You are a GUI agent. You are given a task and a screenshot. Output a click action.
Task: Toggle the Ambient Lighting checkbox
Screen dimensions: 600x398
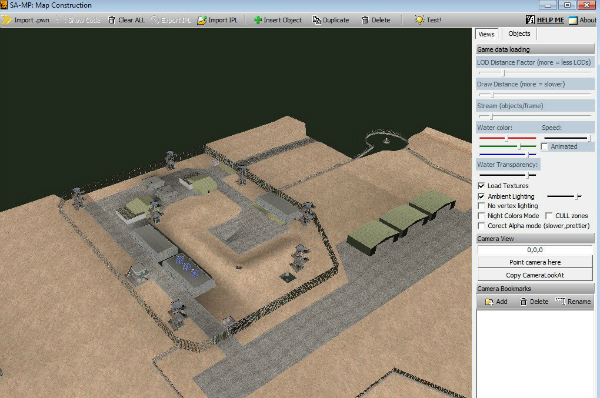click(x=481, y=196)
